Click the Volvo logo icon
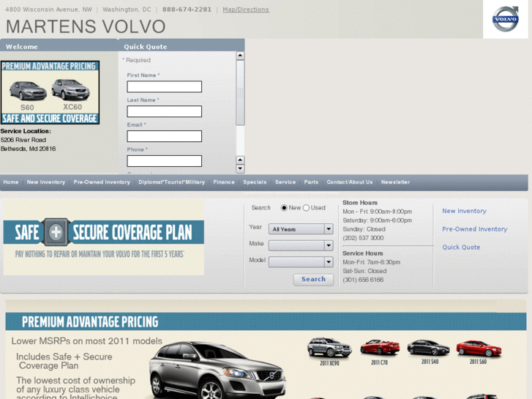This screenshot has width=532, height=399. point(506,19)
